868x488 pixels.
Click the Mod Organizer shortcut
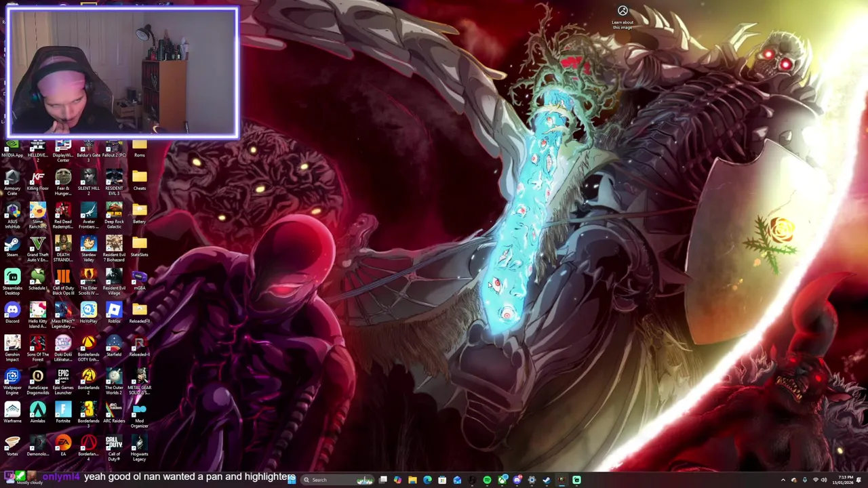(139, 415)
